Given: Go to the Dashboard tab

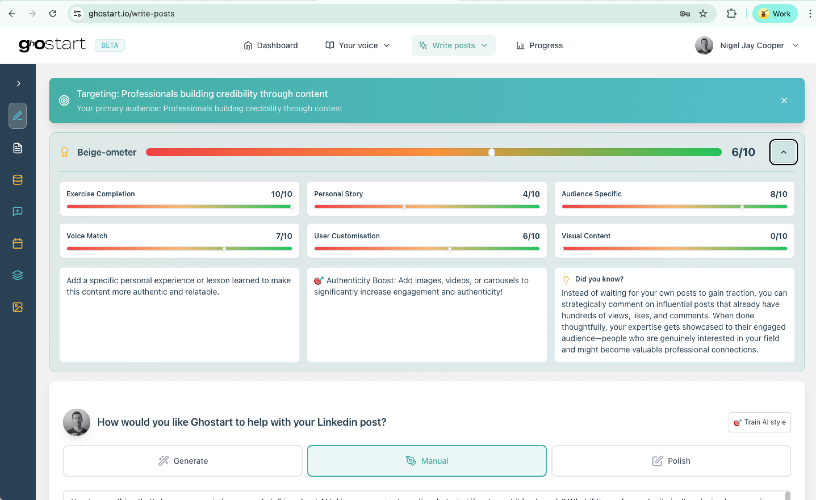Looking at the screenshot, I should click(271, 45).
